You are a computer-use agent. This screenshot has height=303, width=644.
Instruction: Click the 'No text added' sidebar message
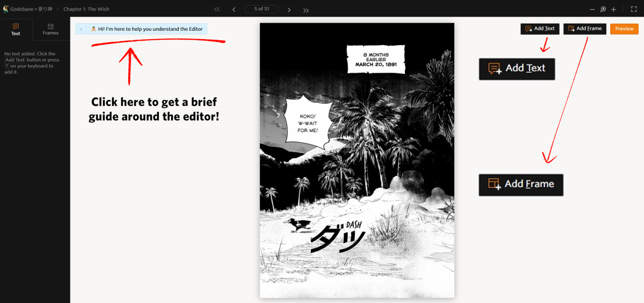coord(32,63)
